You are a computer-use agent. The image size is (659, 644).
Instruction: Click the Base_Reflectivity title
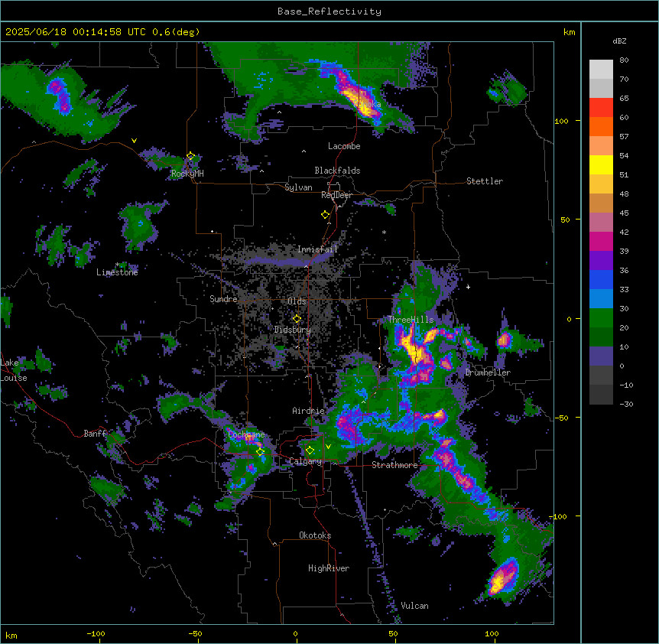(x=329, y=11)
